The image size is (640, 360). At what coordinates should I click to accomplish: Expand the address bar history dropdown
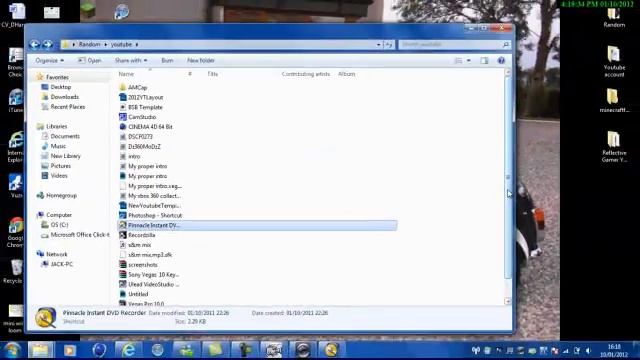379,44
